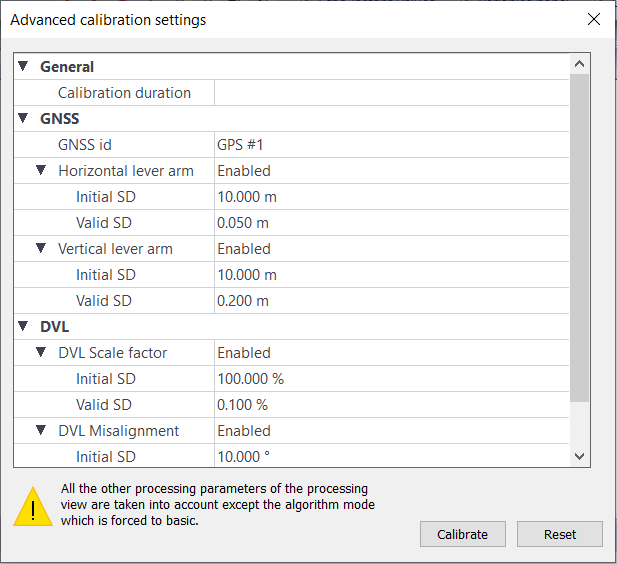Edit Vertical lever arm Valid SD 0.200 m
The height and width of the screenshot is (564, 617).
click(390, 301)
